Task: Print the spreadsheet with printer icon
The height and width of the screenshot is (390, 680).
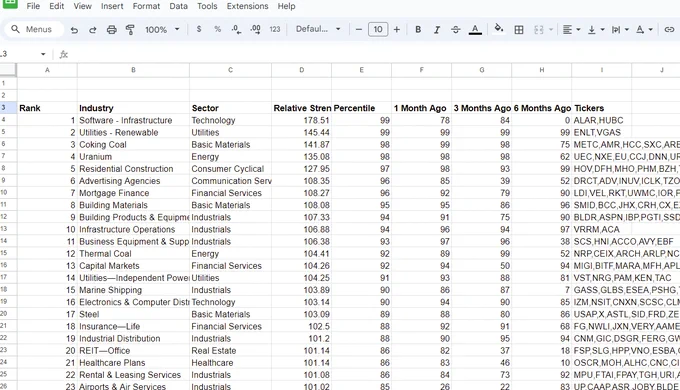Action: pos(111,29)
